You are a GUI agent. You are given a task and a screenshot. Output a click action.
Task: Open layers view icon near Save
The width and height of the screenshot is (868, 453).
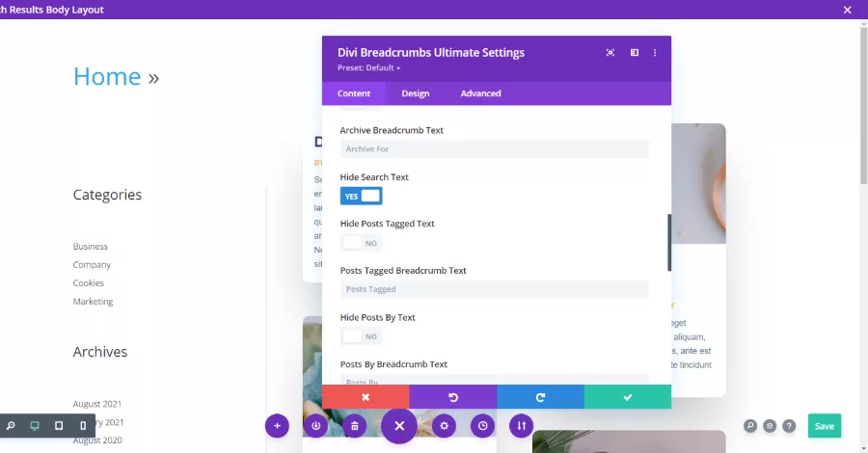coord(770,426)
